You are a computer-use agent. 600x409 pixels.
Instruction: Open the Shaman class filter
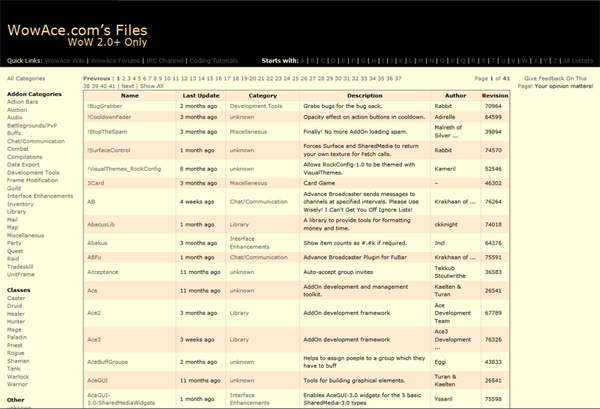coord(18,361)
